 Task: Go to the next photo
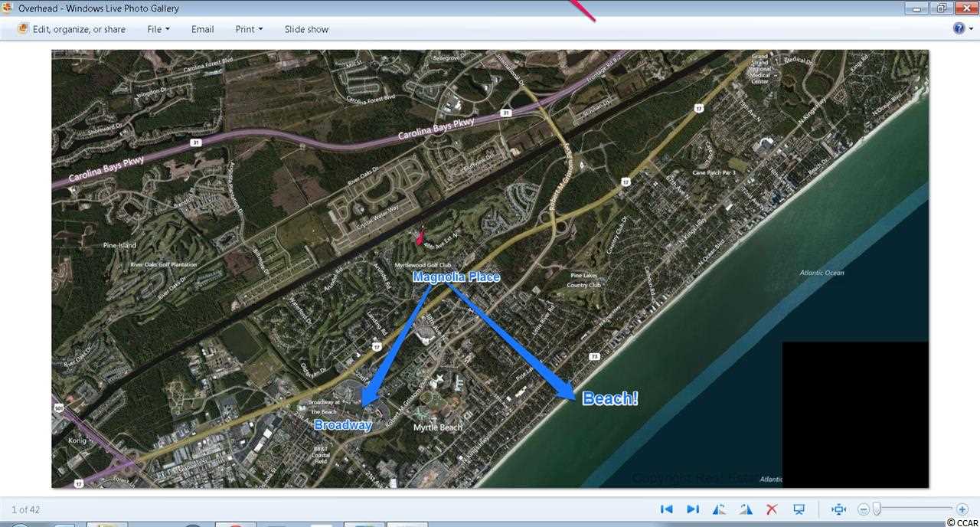click(x=693, y=509)
